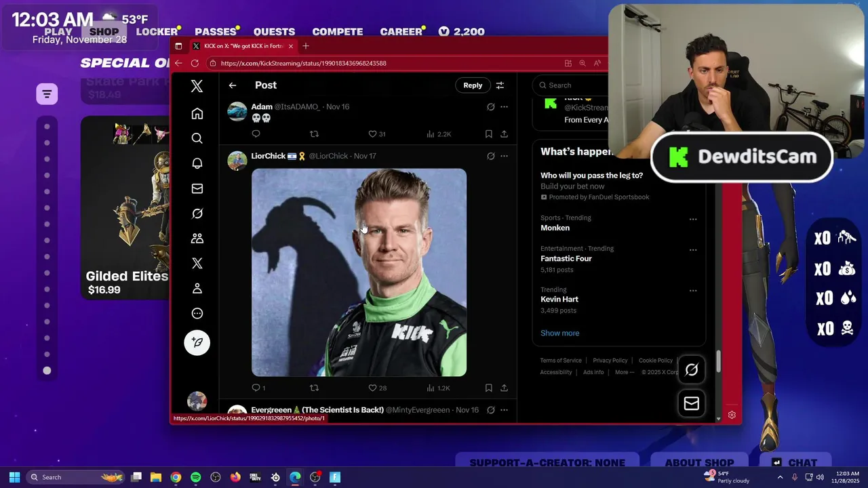Viewport: 868px width, 488px height.
Task: Open the COMPETE tab in Fortnite menu
Action: (337, 32)
